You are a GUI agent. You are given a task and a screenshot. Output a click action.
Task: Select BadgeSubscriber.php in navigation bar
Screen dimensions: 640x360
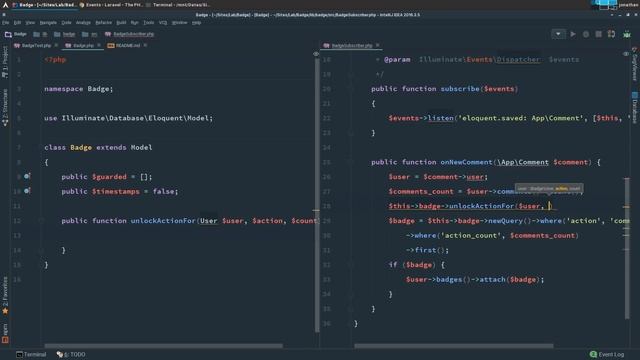click(129, 34)
